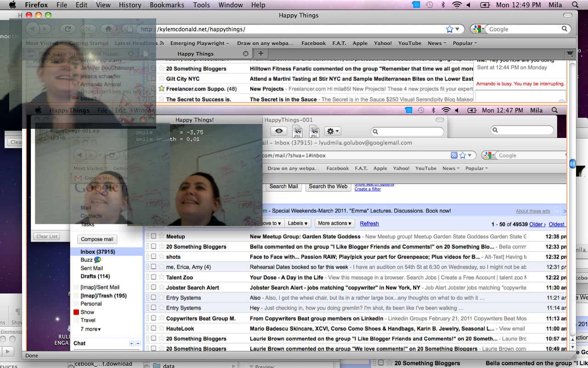Open the Time Machine menu bar icon
This screenshot has height=368, width=588.
pyautogui.click(x=429, y=5)
